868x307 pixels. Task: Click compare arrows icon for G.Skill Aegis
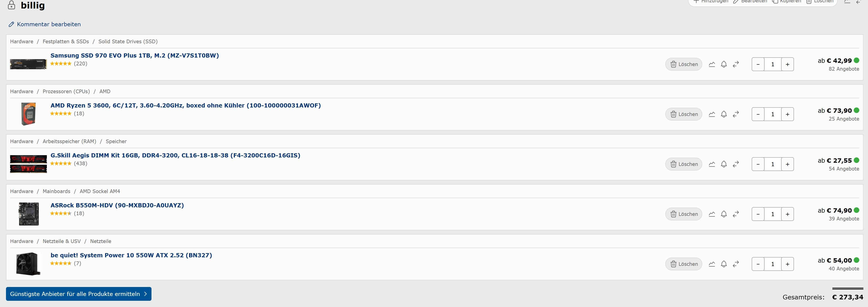(x=736, y=164)
